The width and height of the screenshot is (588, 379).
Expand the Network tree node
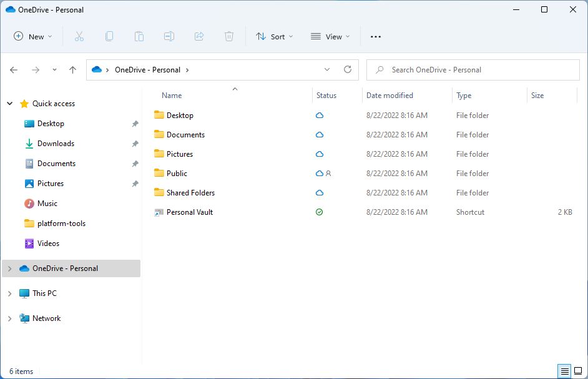click(10, 318)
